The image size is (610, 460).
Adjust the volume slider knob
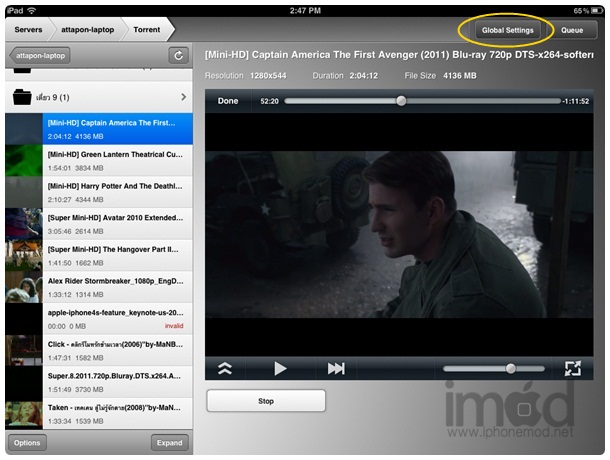pyautogui.click(x=511, y=368)
